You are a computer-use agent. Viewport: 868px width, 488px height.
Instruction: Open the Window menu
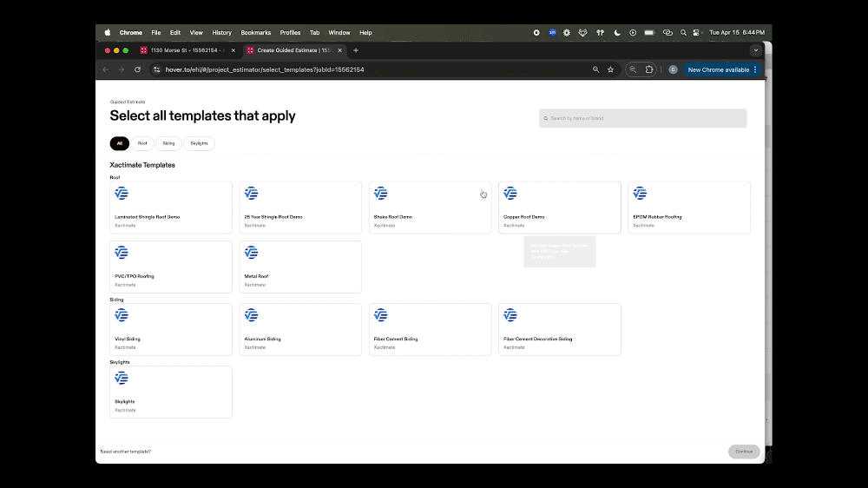tap(339, 33)
